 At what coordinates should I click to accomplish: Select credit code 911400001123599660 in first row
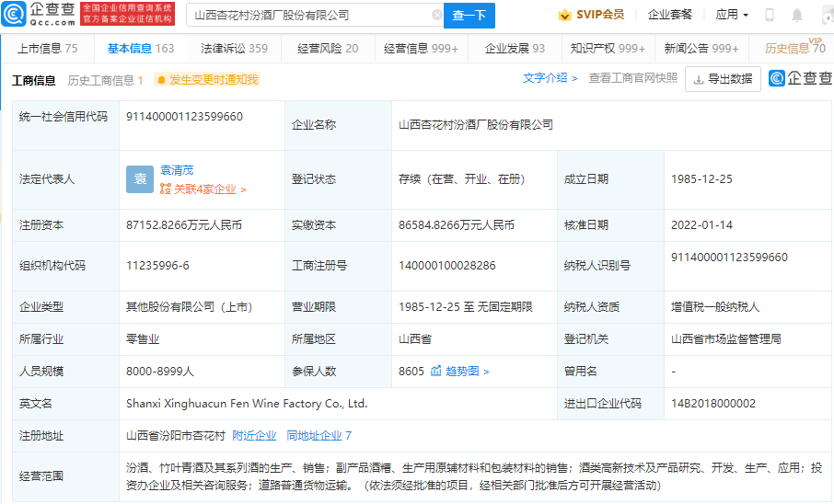coord(184,117)
